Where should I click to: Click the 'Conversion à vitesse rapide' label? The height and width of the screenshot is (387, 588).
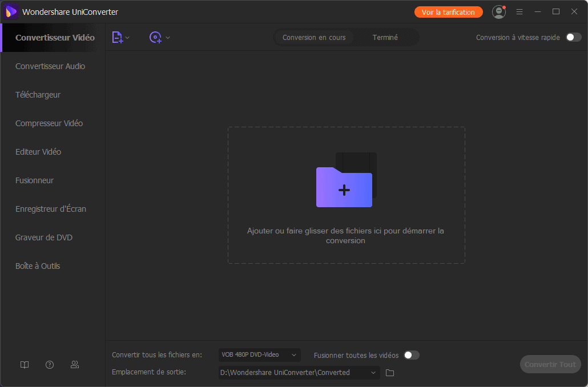pyautogui.click(x=518, y=38)
